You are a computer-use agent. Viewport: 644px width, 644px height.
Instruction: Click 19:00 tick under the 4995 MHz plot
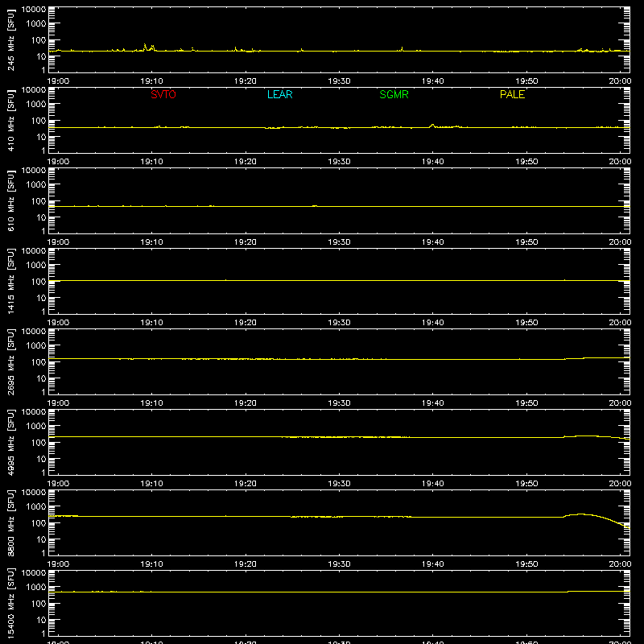pos(58,484)
